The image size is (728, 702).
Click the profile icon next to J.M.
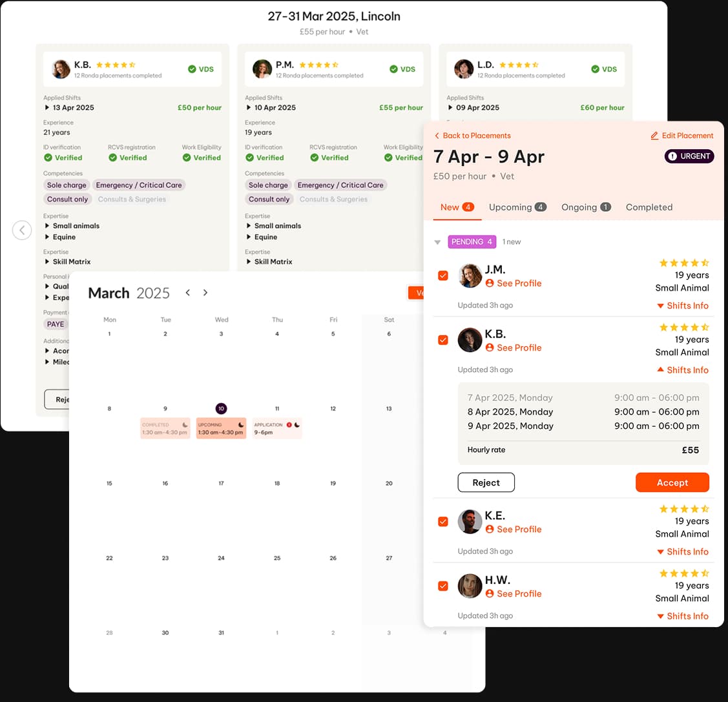pyautogui.click(x=490, y=284)
